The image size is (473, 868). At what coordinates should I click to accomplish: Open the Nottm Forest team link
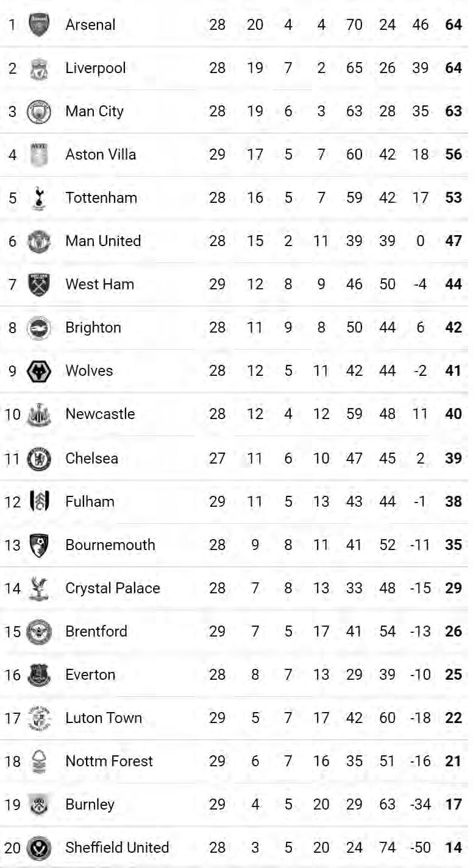click(x=109, y=761)
